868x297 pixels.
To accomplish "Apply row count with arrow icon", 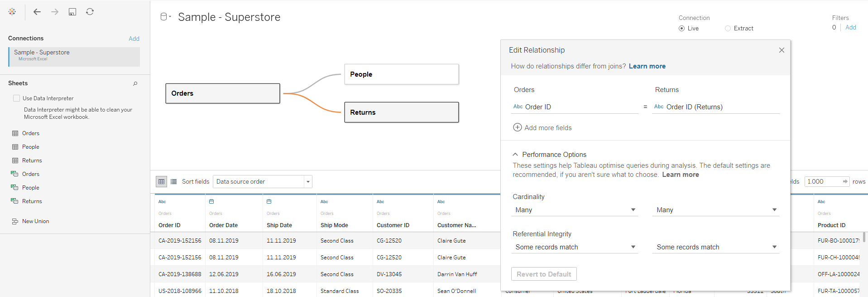I will click(x=845, y=181).
